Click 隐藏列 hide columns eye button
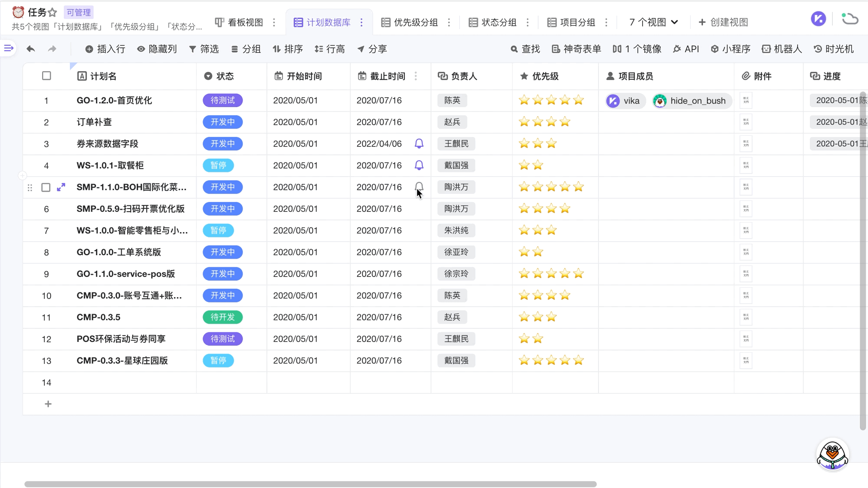Viewport: 868px width, 488px height. 157,49
